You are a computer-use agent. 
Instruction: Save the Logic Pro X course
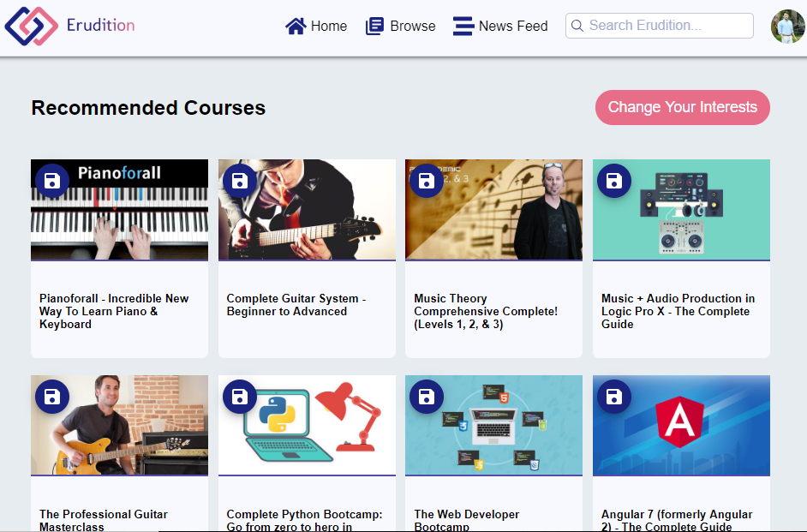point(614,181)
